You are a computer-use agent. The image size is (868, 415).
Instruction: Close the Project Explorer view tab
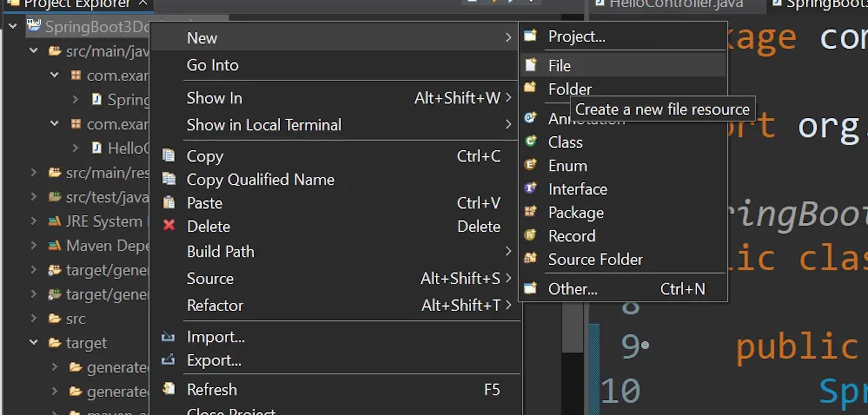coord(143,3)
